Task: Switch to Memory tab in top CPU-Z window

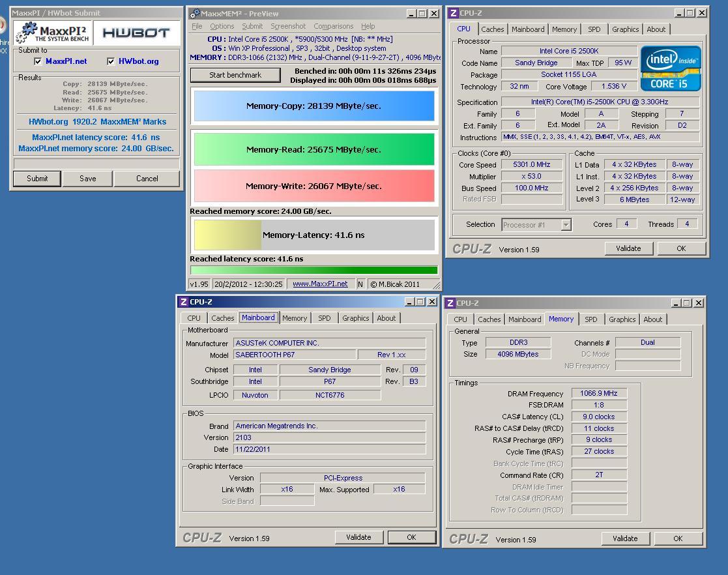Action: pos(564,29)
